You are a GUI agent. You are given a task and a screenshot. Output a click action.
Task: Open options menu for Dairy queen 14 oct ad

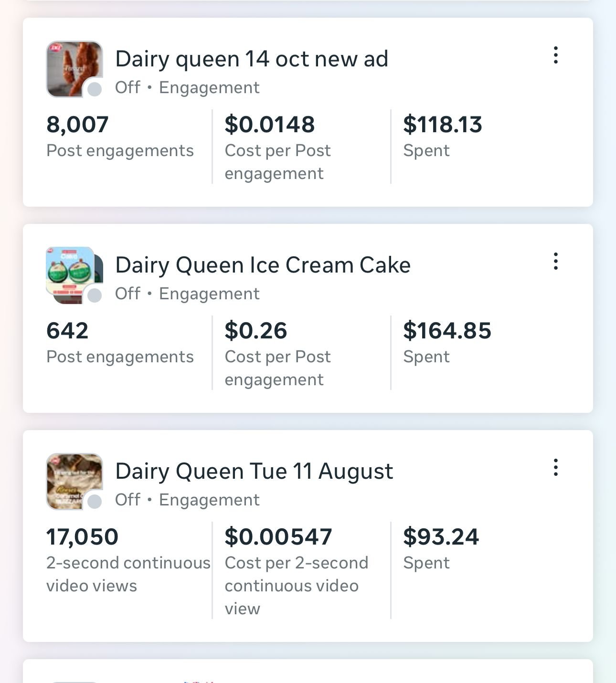[555, 55]
